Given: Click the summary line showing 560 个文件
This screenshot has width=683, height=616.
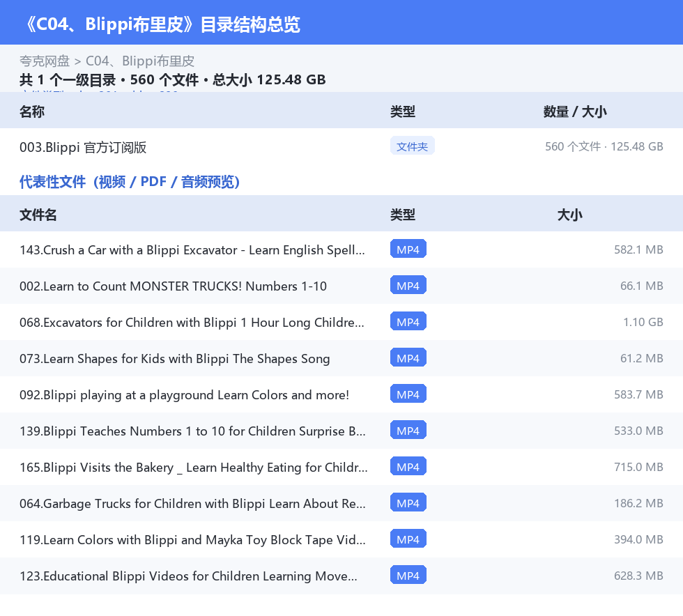Looking at the screenshot, I should point(173,79).
